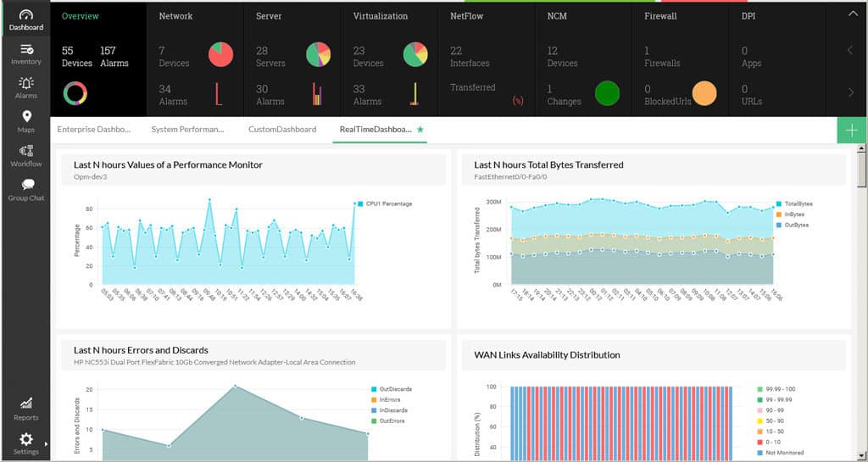Select the DPI summary tab
This screenshot has height=462, width=868.
click(748, 16)
